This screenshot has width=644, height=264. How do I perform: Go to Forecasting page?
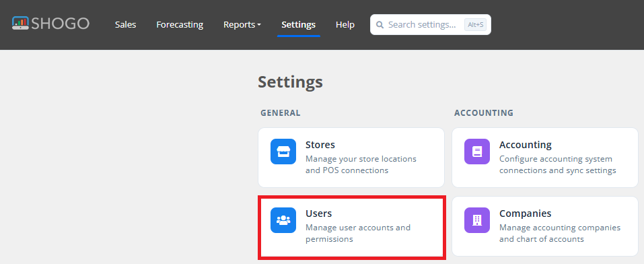click(x=180, y=25)
